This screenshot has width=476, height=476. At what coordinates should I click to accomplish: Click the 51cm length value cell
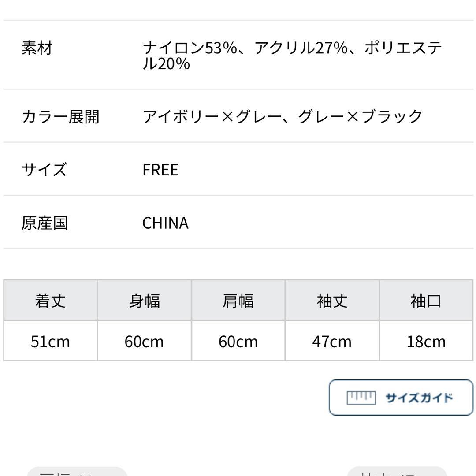coord(50,341)
